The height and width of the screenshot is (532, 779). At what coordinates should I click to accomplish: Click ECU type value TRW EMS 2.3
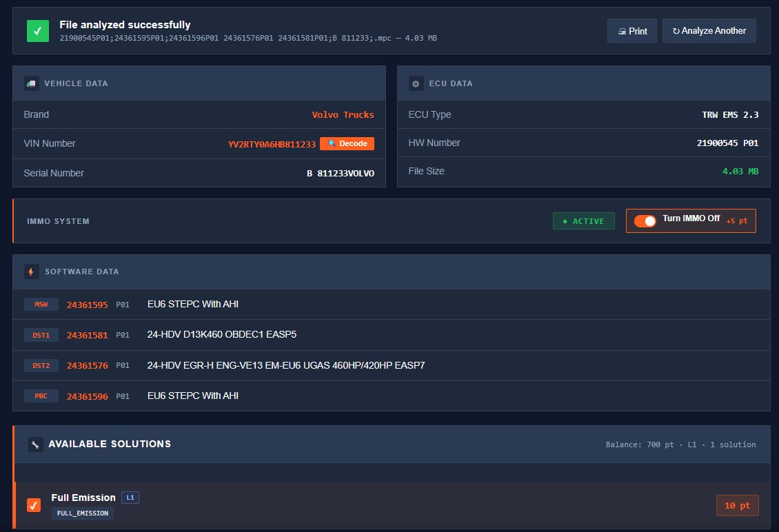coord(730,115)
